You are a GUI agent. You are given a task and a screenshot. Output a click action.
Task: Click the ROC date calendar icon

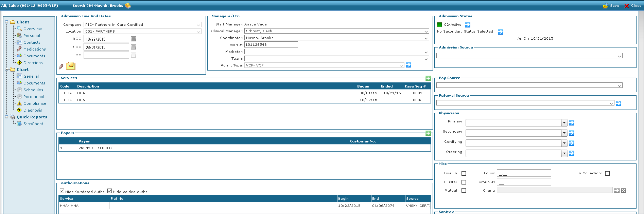tap(134, 39)
